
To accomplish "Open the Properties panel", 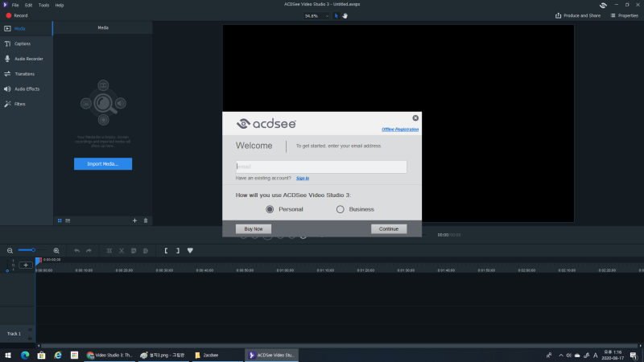I will pyautogui.click(x=625, y=15).
